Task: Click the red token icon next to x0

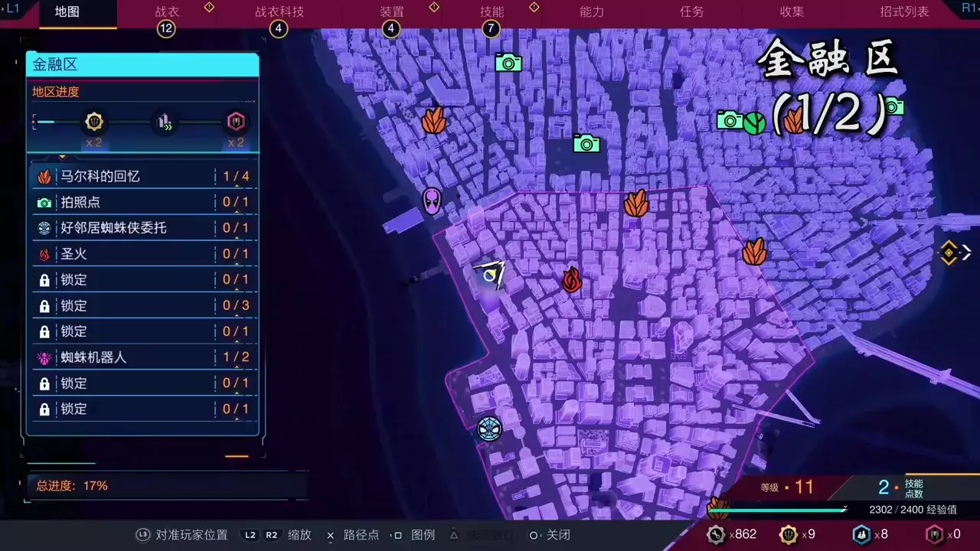Action: (x=935, y=534)
